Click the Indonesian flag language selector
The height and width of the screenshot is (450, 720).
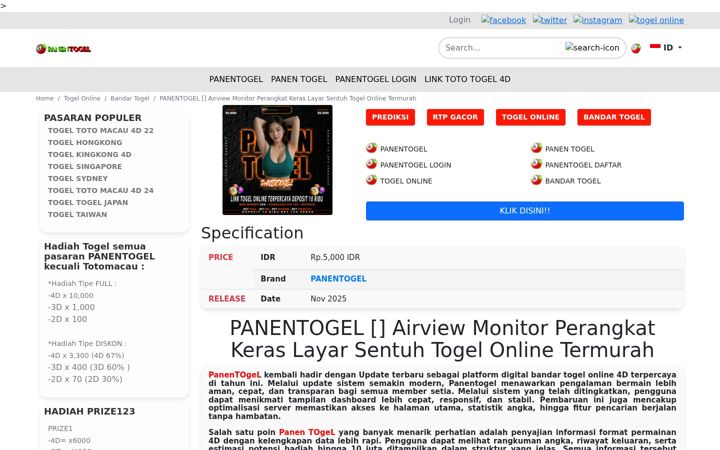click(x=655, y=46)
